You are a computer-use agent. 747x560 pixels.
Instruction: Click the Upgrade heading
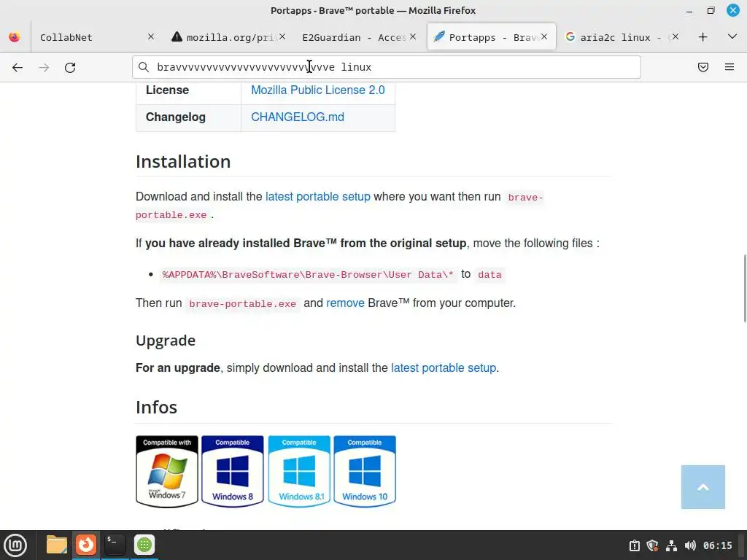pyautogui.click(x=166, y=341)
